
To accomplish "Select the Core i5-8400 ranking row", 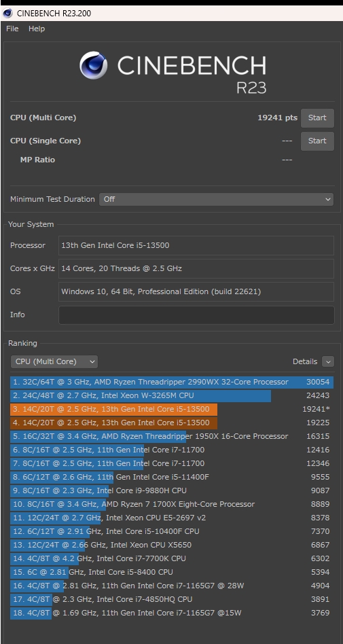I will 172,572.
